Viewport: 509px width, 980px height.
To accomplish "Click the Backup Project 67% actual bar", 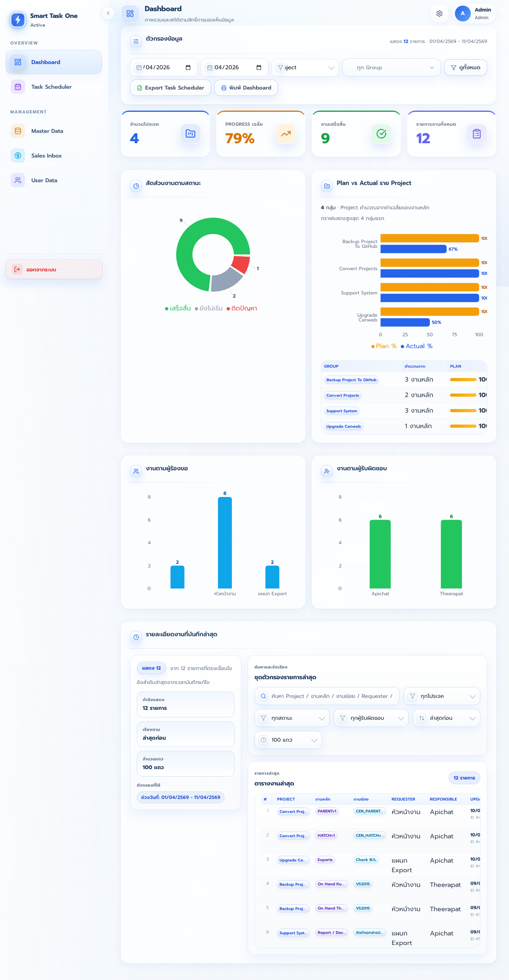I will click(414, 249).
